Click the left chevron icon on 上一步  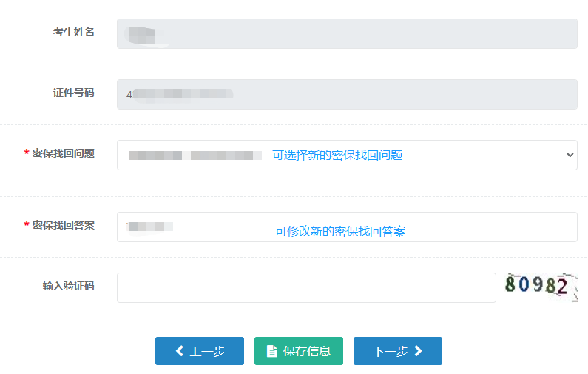[x=179, y=351]
